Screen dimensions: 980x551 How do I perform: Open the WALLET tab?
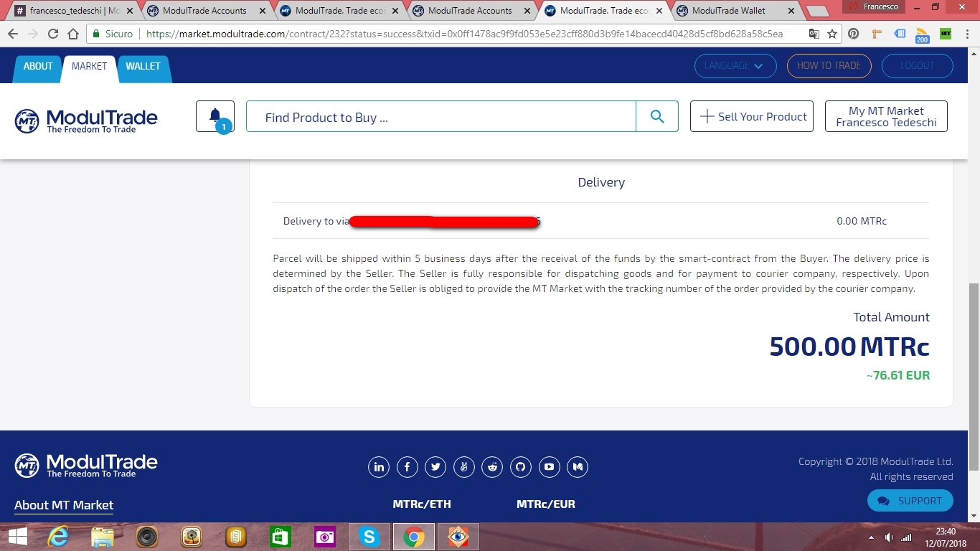coord(143,66)
